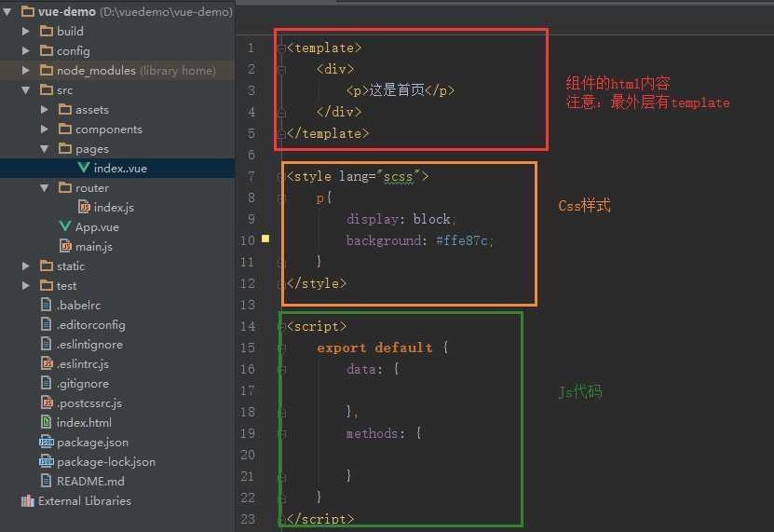The image size is (774, 532).
Task: Expand the build folder arrow
Action: [26, 31]
